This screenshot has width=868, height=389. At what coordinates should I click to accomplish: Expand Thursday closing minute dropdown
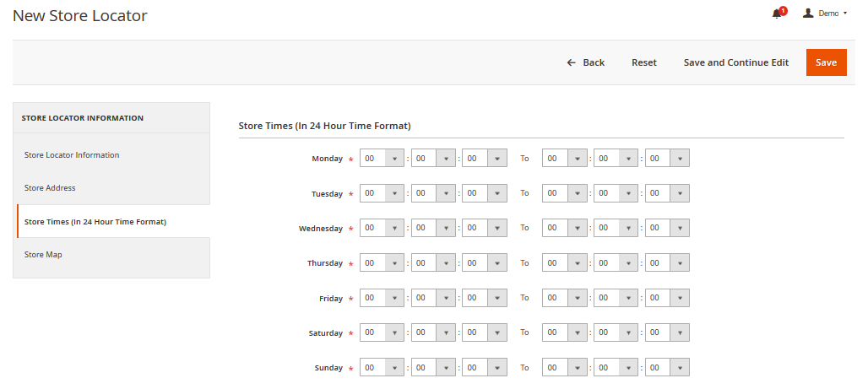[x=616, y=263]
